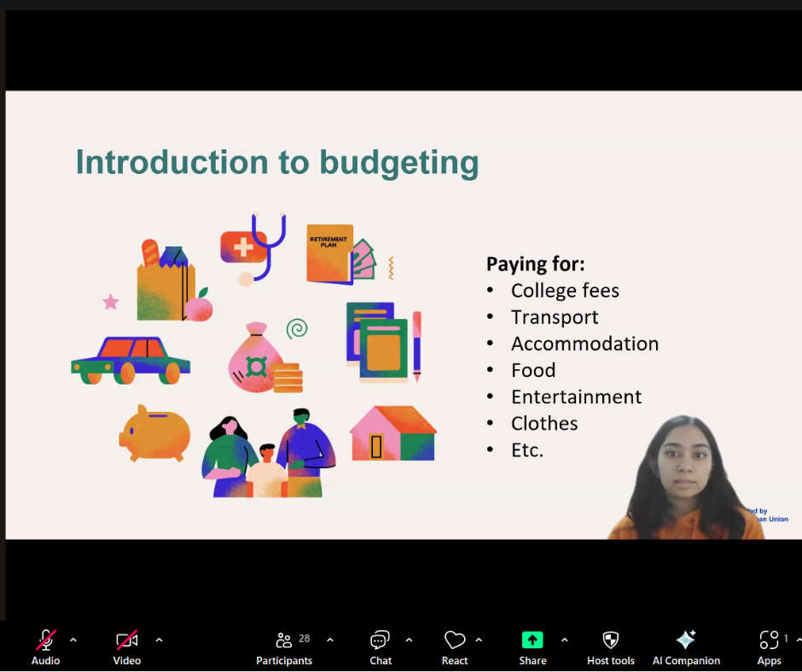Open the Host tools shield icon

(x=611, y=640)
